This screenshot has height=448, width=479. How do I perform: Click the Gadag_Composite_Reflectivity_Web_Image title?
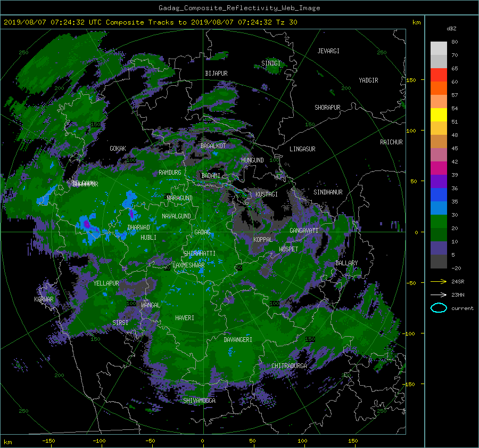pos(239,8)
